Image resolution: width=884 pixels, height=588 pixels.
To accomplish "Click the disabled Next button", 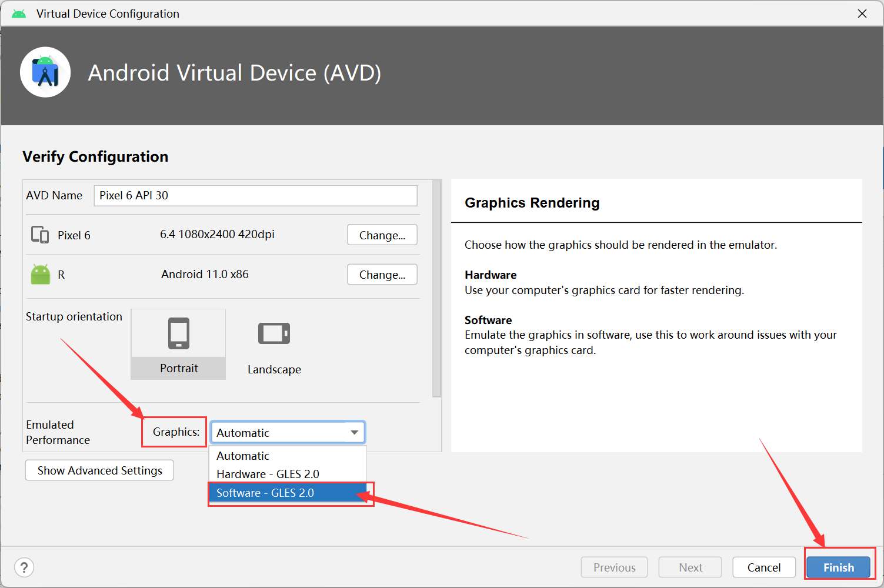I will point(690,567).
